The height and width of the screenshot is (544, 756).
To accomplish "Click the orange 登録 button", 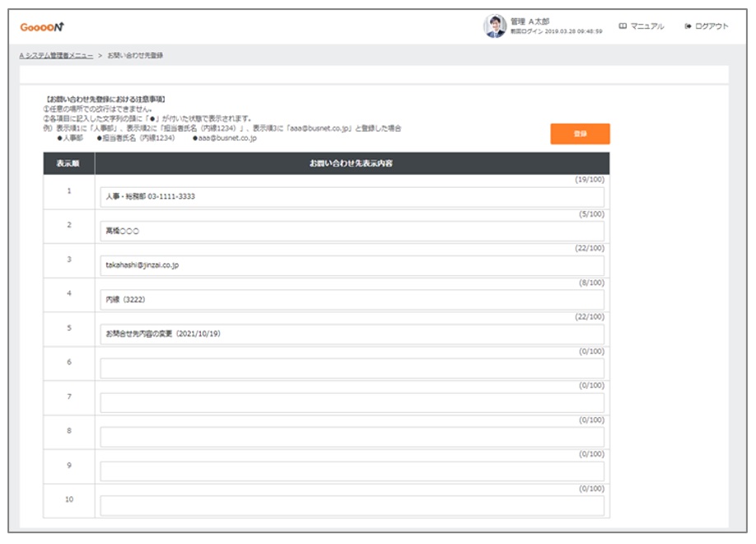I will pyautogui.click(x=580, y=134).
